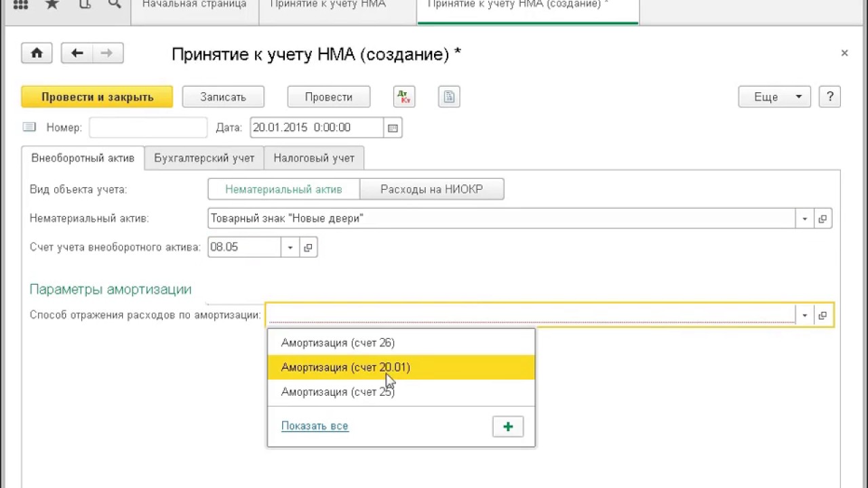This screenshot has height=488, width=868.
Task: Click the Нематериальный актив text field
Action: [502, 219]
